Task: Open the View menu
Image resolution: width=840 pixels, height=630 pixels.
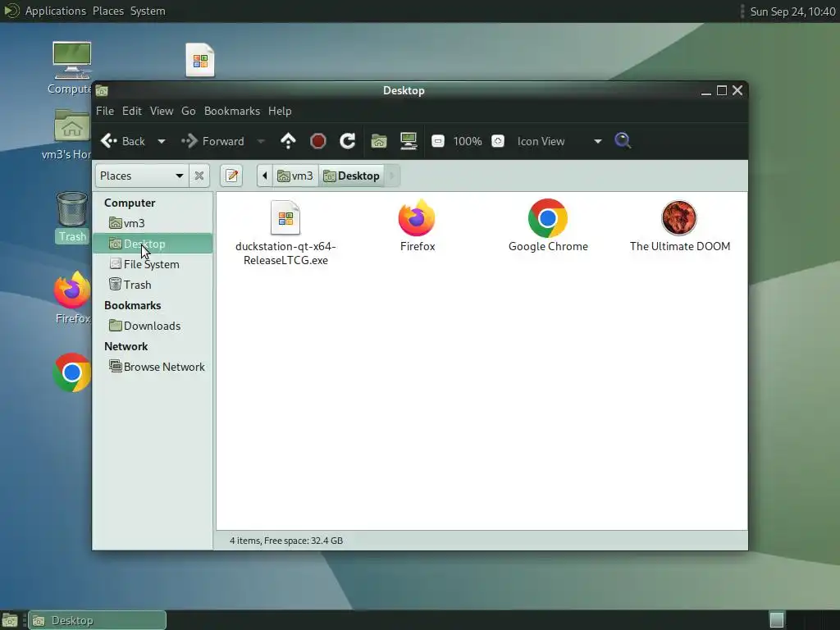Action: click(x=162, y=111)
